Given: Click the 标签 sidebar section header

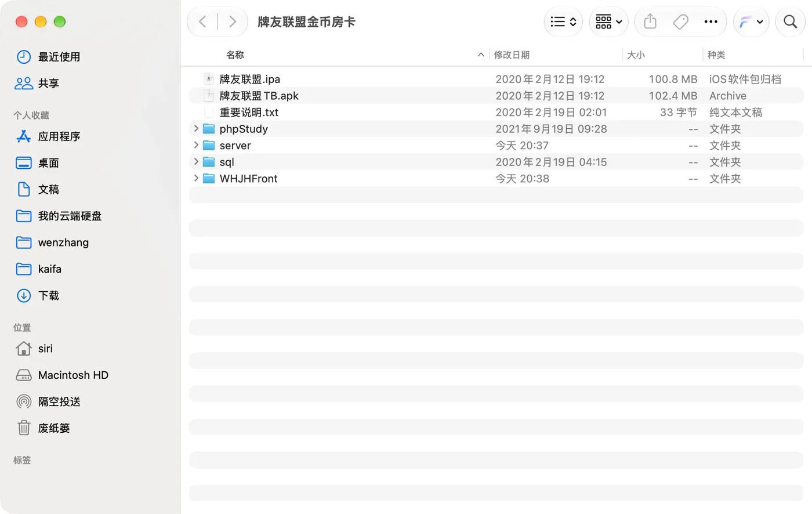Looking at the screenshot, I should (x=22, y=460).
